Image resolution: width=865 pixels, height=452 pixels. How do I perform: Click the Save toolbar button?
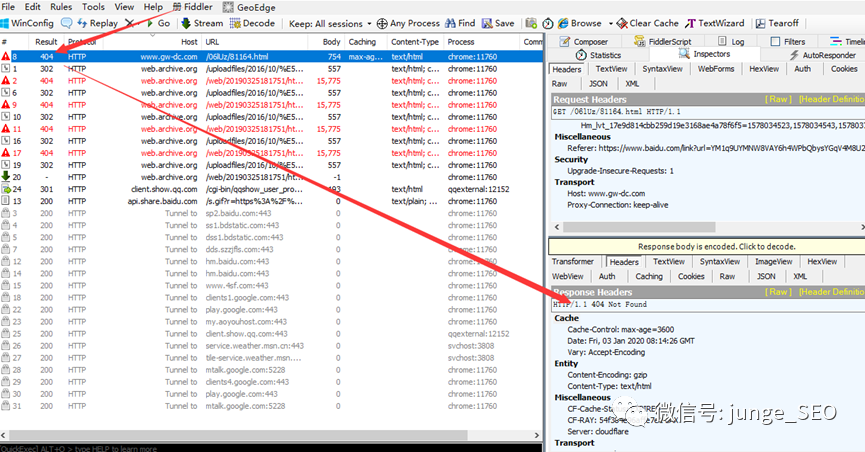click(498, 23)
